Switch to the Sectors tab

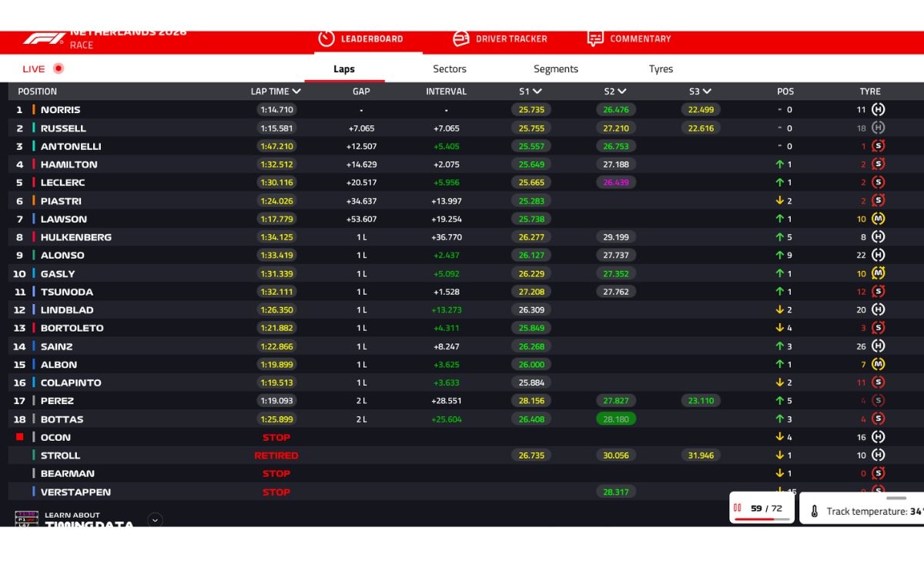point(450,68)
